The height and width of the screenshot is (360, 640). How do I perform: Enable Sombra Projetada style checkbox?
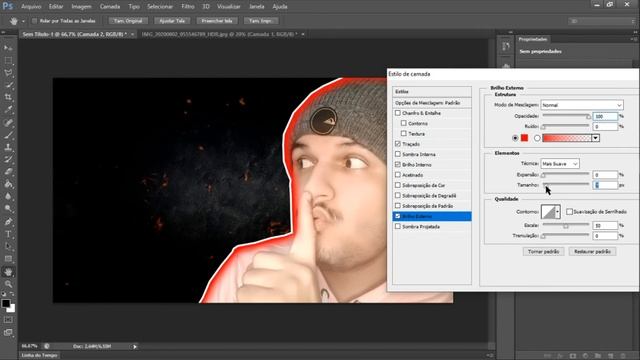pyautogui.click(x=398, y=226)
